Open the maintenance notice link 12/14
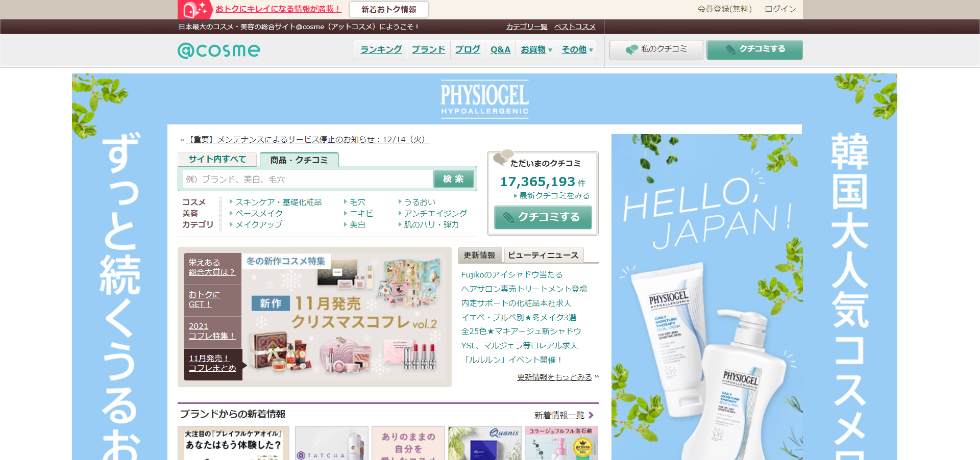980x460 pixels. (307, 139)
